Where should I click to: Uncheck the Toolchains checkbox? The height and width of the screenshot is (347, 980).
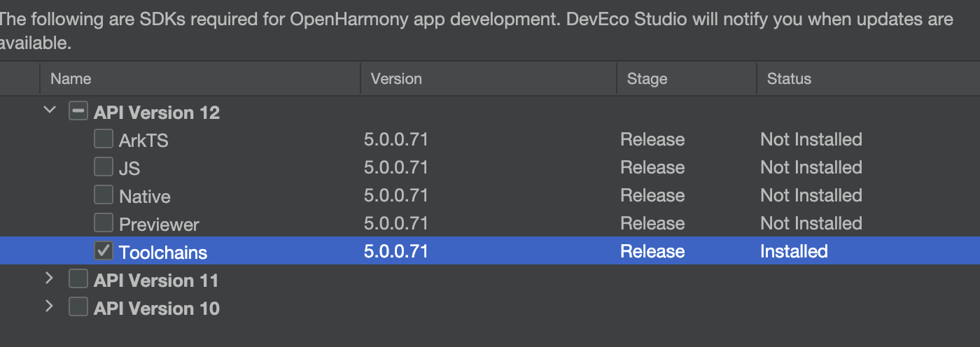[104, 251]
